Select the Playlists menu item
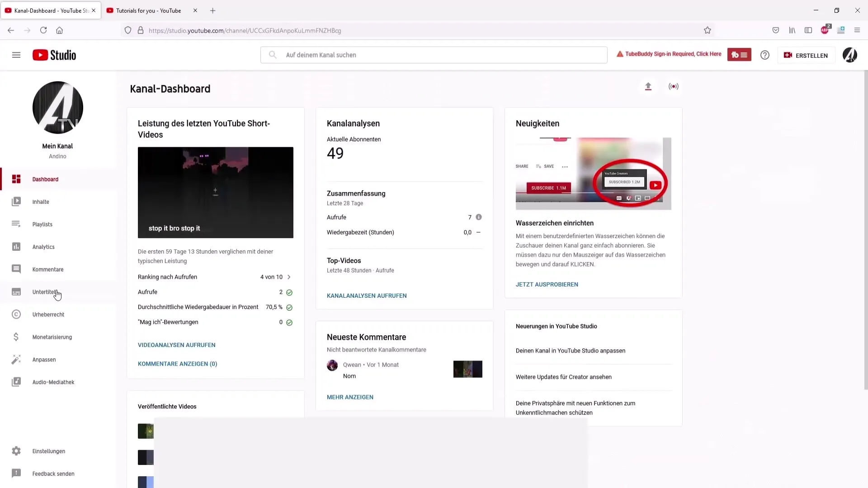This screenshot has height=488, width=868. pos(42,224)
